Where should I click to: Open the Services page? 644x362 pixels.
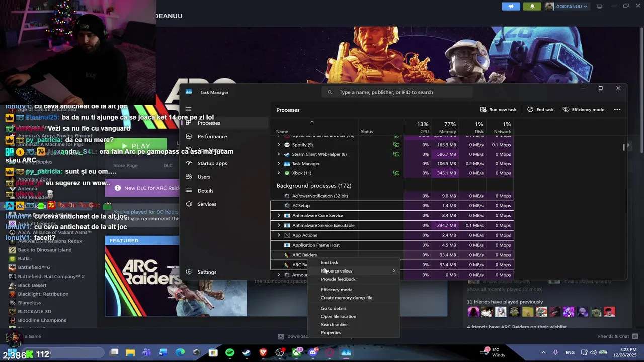click(x=207, y=204)
